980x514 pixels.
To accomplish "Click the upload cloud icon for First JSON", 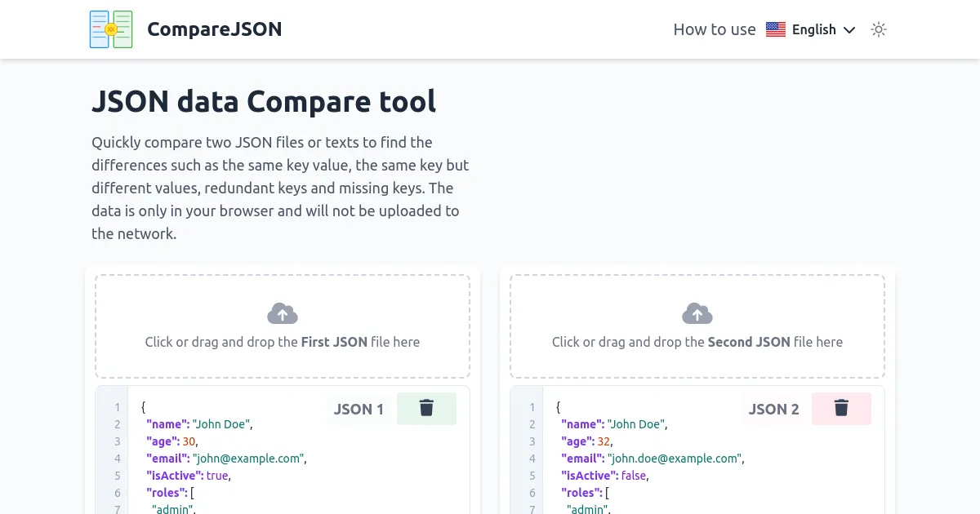I will coord(283,312).
